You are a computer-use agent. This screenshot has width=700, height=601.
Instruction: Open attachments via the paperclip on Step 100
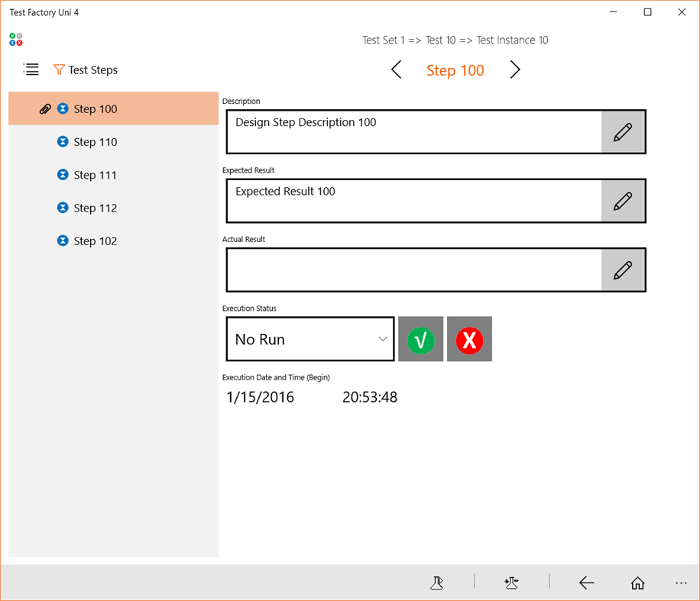click(45, 108)
